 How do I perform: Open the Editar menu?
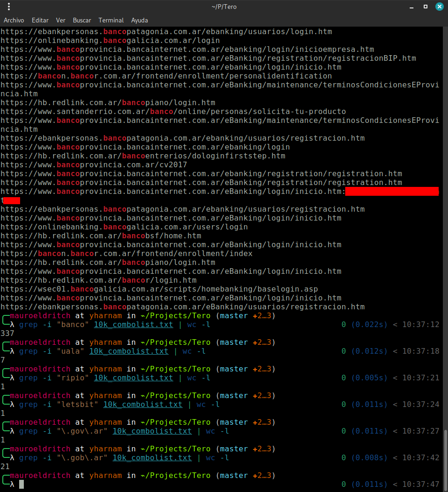tap(40, 20)
